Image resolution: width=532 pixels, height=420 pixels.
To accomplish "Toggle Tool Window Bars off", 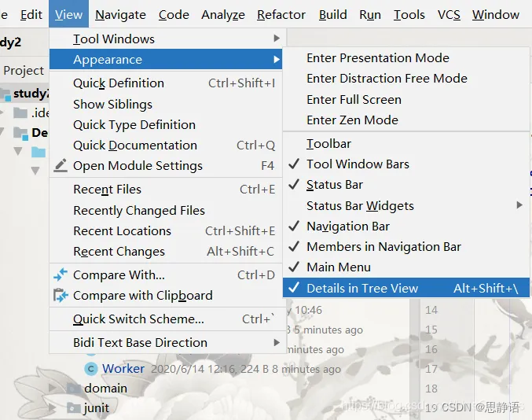I will pos(406,164).
